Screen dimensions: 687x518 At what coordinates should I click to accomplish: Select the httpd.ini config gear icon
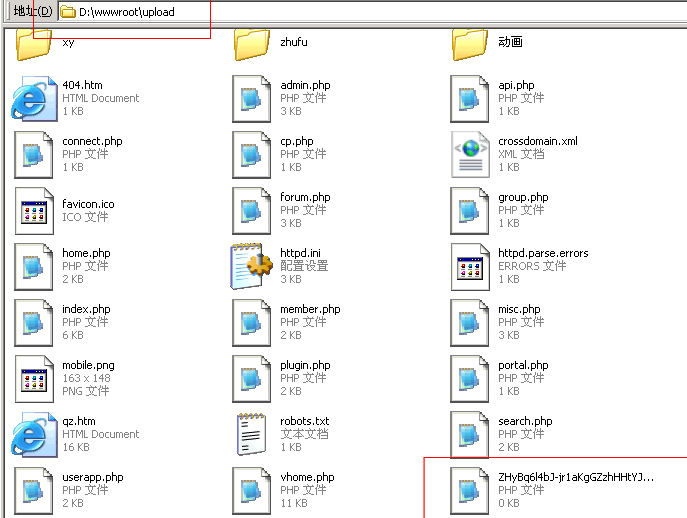[x=252, y=266]
